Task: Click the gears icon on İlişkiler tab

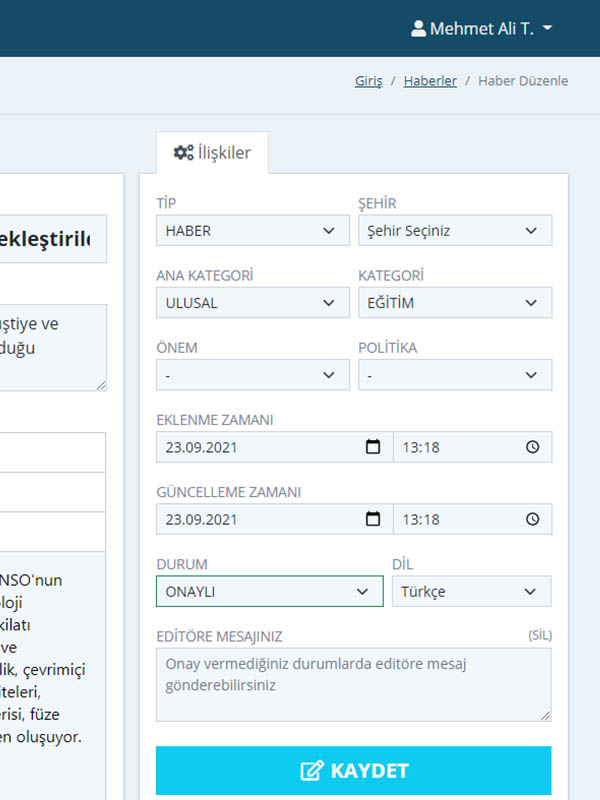Action: point(183,153)
